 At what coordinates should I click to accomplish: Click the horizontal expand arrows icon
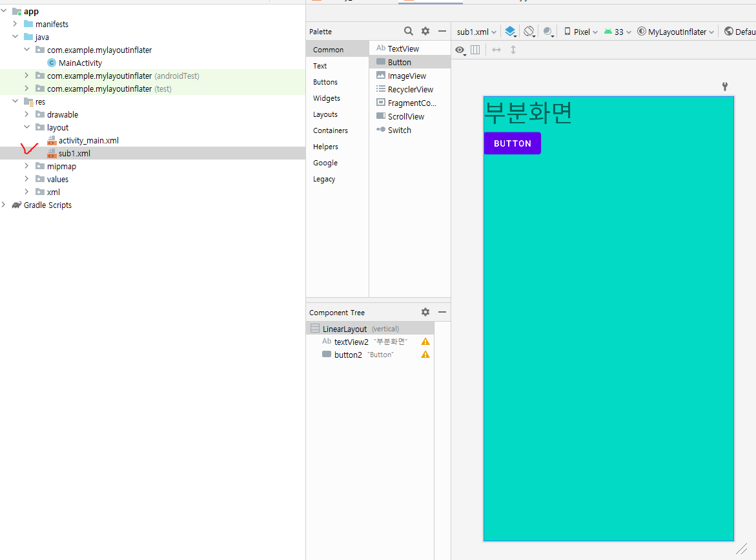coord(496,50)
